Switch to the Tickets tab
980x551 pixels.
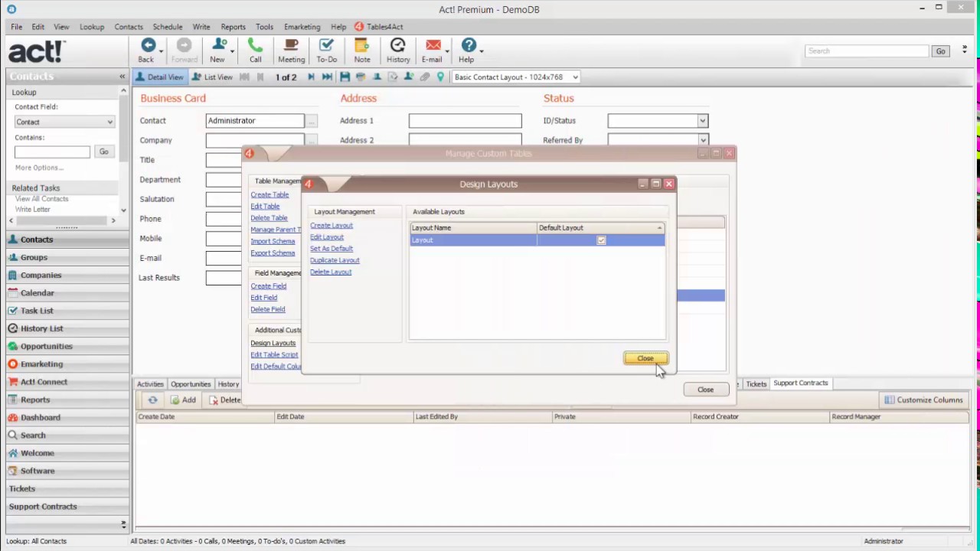(756, 383)
